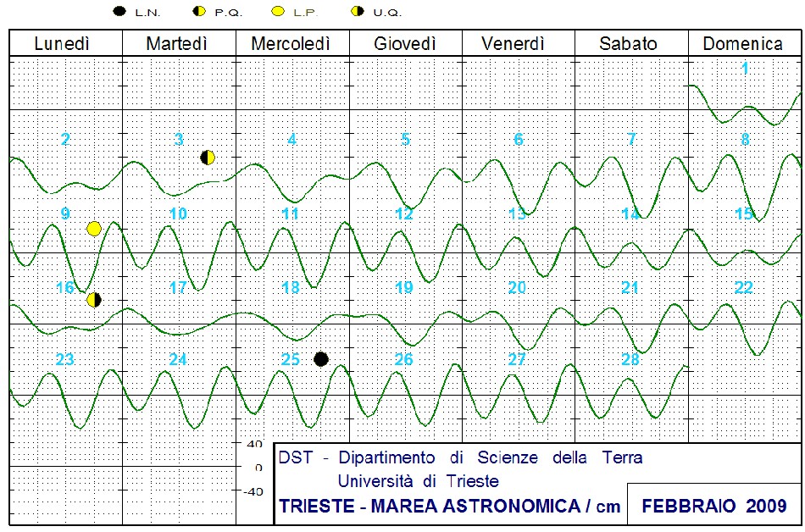The image size is (805, 532).
Task: Click day number 4
Action: click(x=292, y=139)
